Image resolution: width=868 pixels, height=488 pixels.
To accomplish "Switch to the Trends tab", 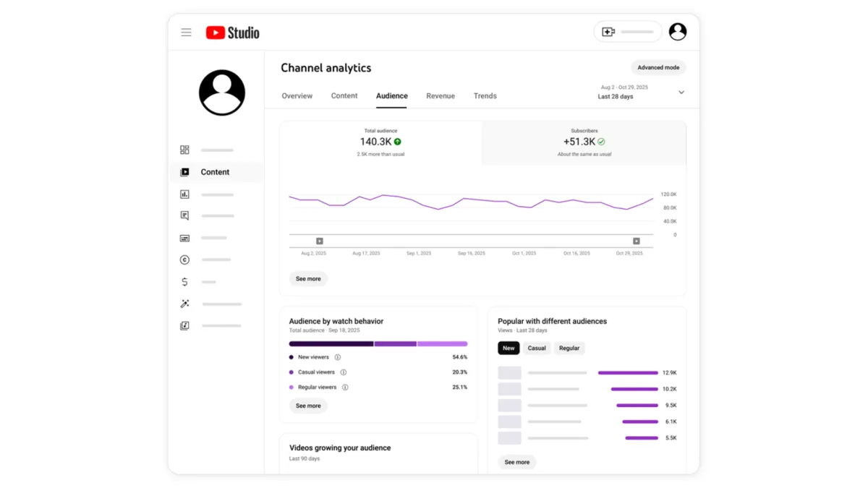I will click(x=485, y=95).
